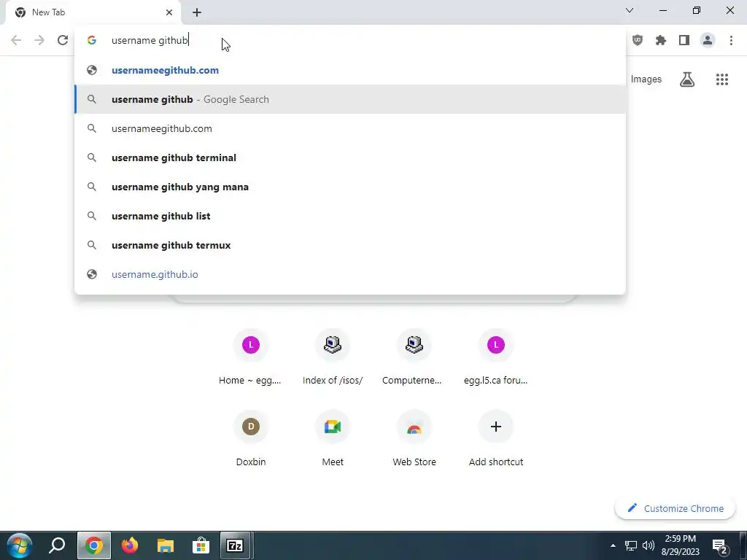Open Microsoft Store taskbar icon
The image size is (747, 560).
pos(201,545)
